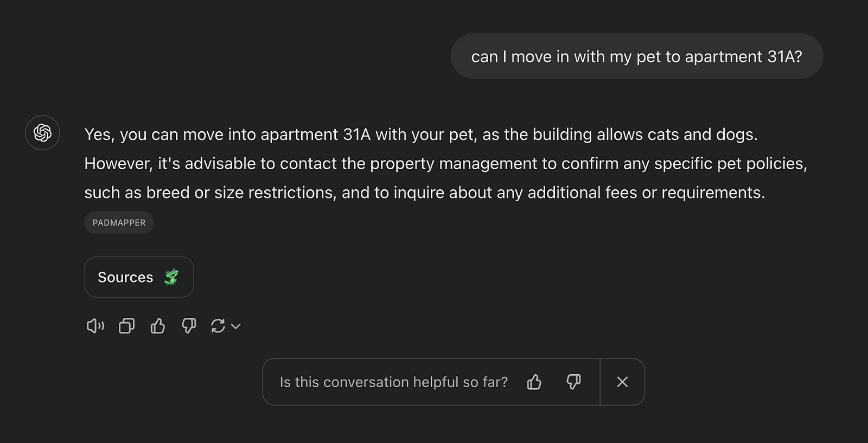Like the response below Sources
Viewport: 868px width, 443px height.
pos(158,326)
